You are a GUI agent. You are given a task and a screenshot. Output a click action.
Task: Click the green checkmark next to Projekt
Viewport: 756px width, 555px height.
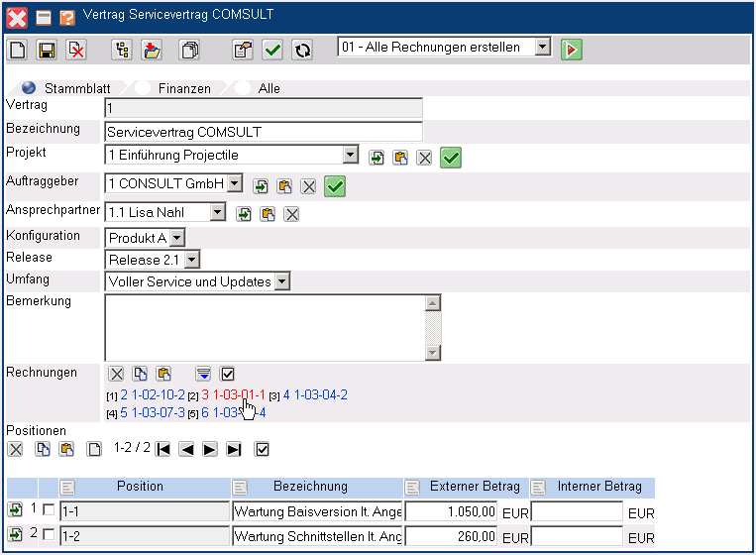click(x=452, y=158)
